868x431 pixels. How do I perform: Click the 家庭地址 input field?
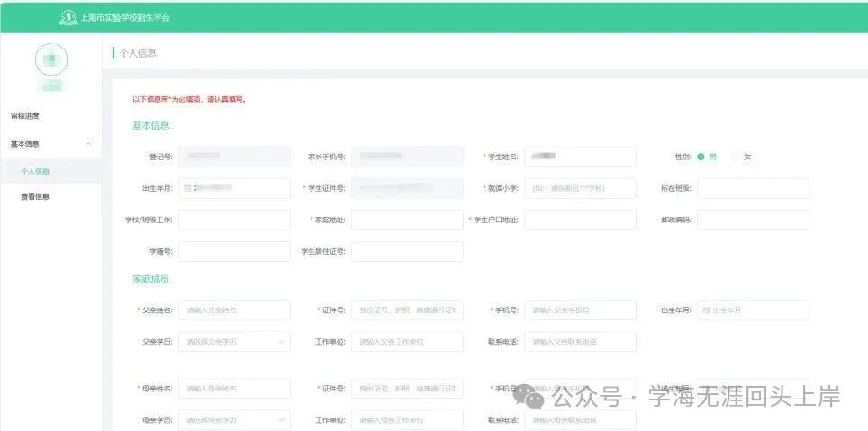[407, 220]
